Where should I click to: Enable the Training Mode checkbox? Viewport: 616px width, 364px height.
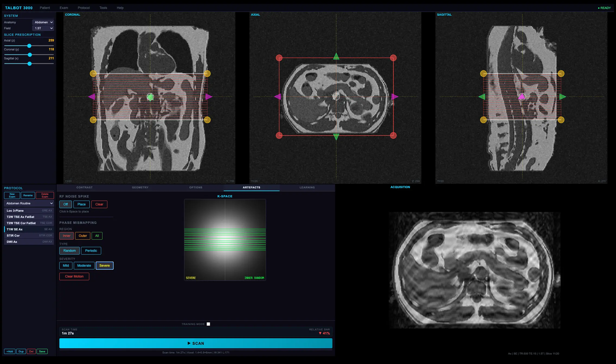208,324
